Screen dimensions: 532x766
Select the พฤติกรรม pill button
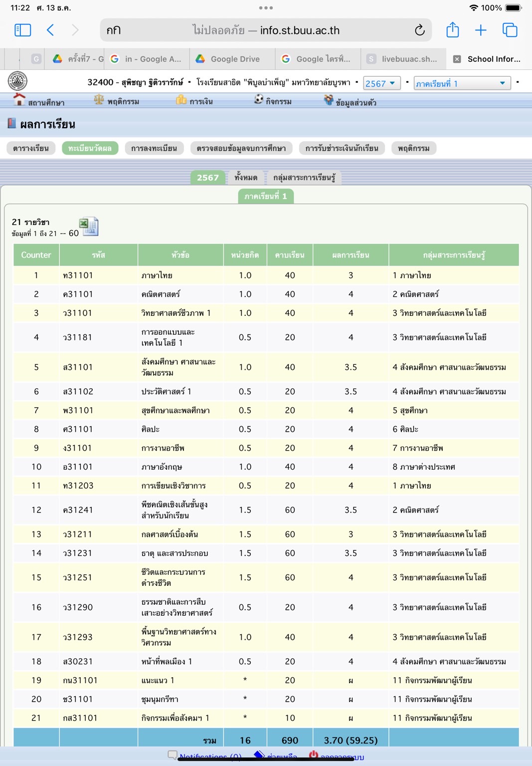point(414,148)
